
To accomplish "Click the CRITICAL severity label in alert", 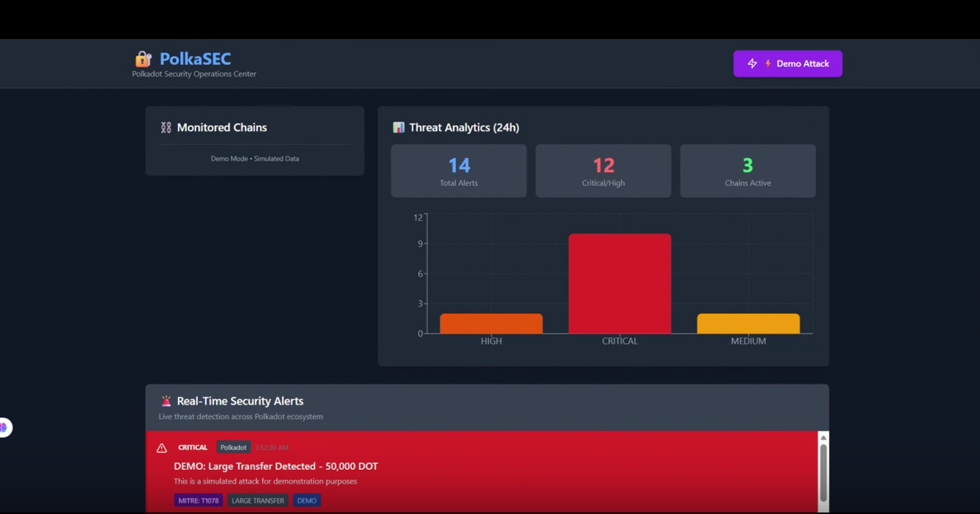I will [193, 448].
